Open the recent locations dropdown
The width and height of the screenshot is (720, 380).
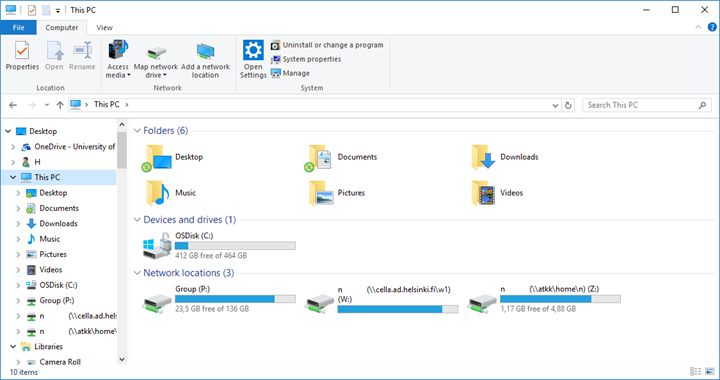coord(47,105)
